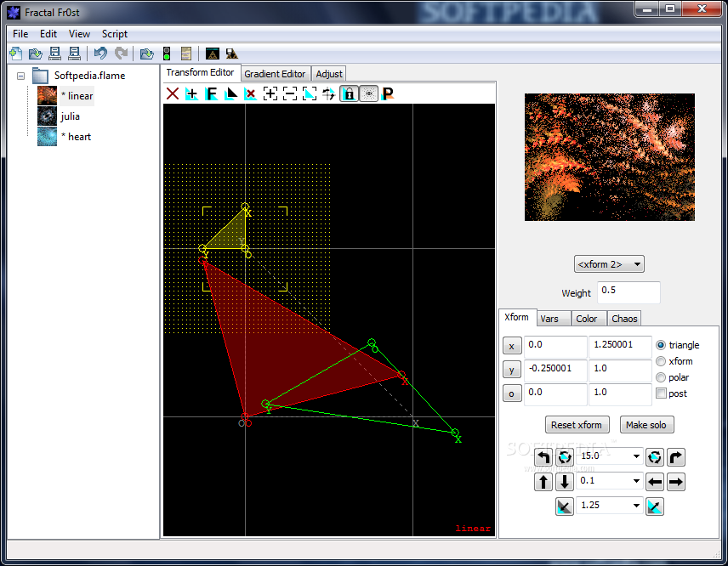The height and width of the screenshot is (566, 728).
Task: Click the traffic light icon in the toolbar
Action: click(x=167, y=54)
